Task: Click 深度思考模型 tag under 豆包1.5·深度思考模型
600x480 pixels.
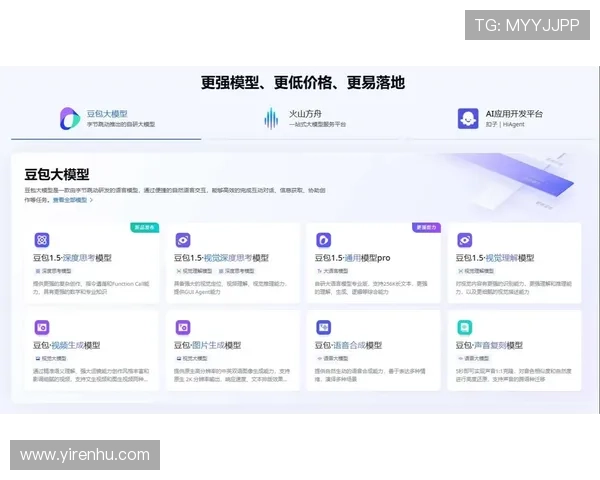Action: pos(53,271)
